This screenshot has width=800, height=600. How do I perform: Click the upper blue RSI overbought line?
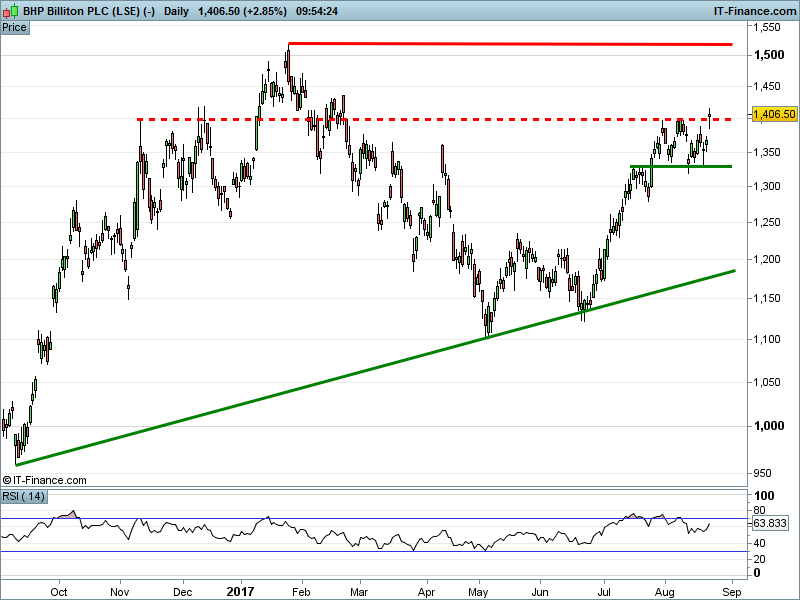coord(374,518)
